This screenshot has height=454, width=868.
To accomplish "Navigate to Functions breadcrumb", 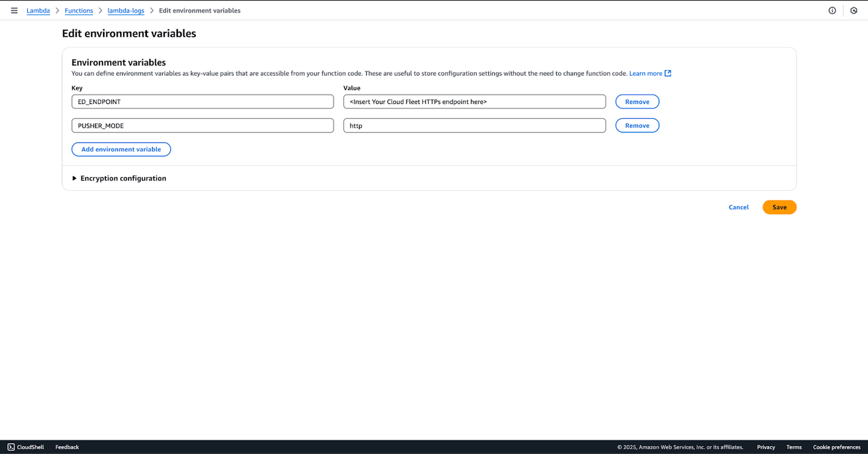I will coord(79,11).
